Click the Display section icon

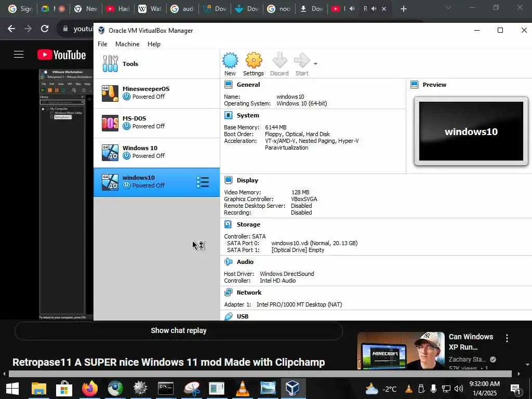(229, 180)
